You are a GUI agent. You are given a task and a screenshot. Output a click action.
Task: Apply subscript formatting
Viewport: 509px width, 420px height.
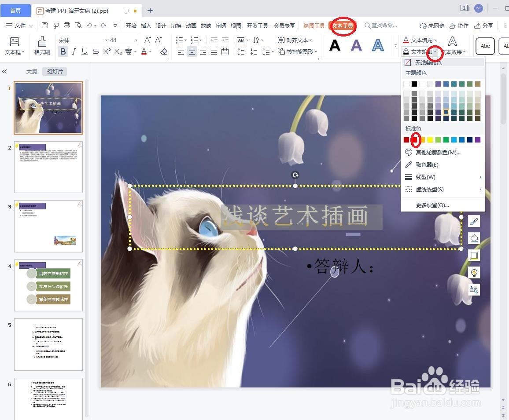[118, 51]
